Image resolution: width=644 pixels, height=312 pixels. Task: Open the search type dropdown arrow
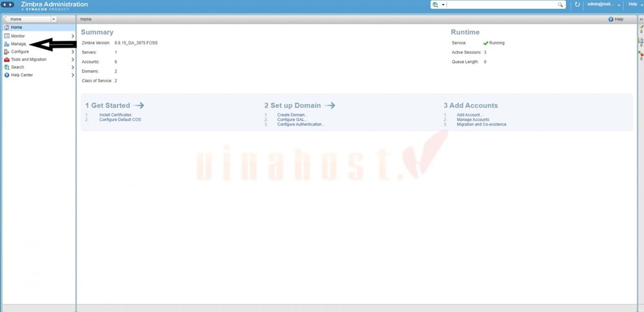click(443, 5)
